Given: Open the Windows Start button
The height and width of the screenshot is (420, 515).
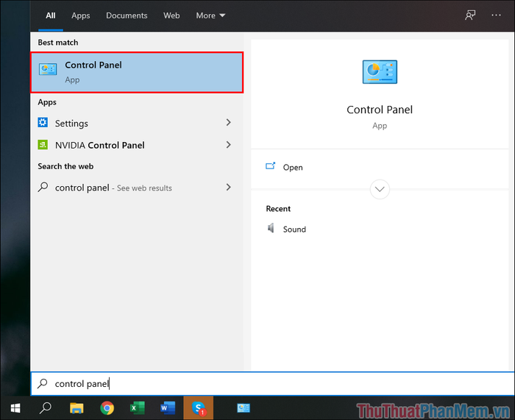Looking at the screenshot, I should [x=15, y=408].
